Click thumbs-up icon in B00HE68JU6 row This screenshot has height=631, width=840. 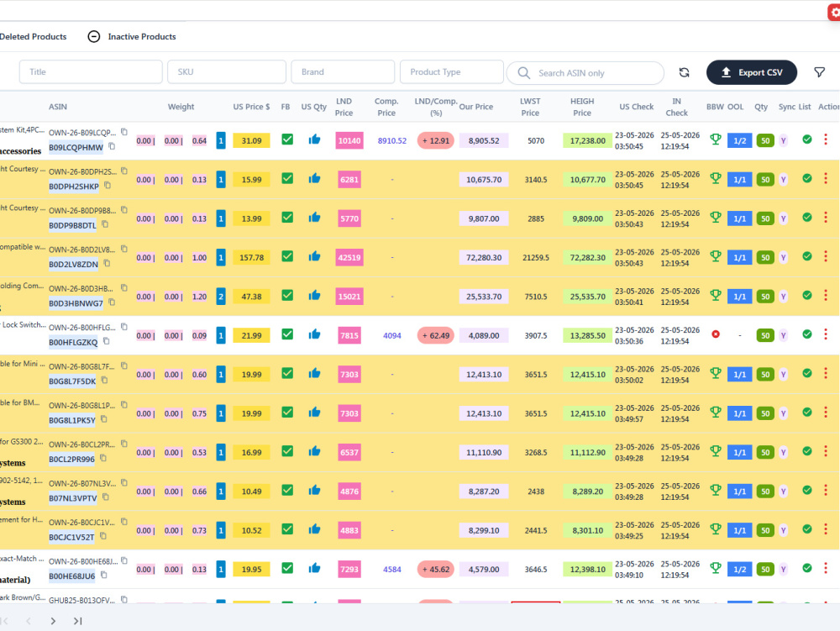[x=314, y=568]
